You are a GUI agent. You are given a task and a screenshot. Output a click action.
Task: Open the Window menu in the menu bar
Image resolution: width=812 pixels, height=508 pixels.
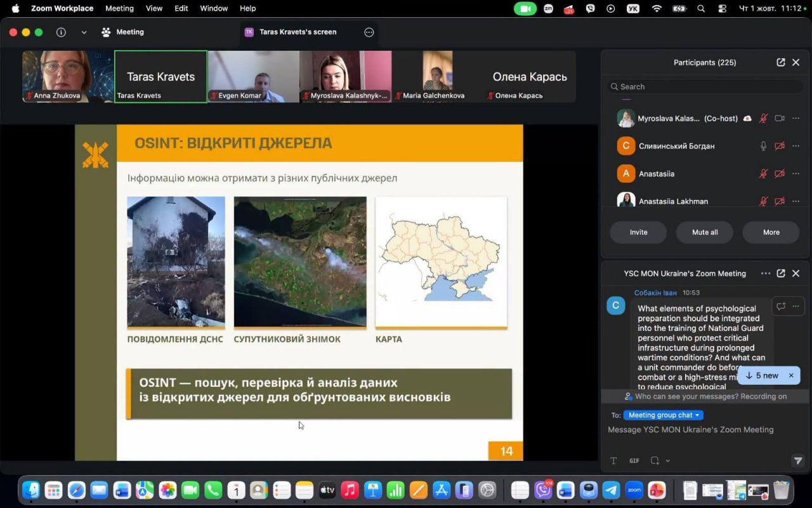point(214,8)
